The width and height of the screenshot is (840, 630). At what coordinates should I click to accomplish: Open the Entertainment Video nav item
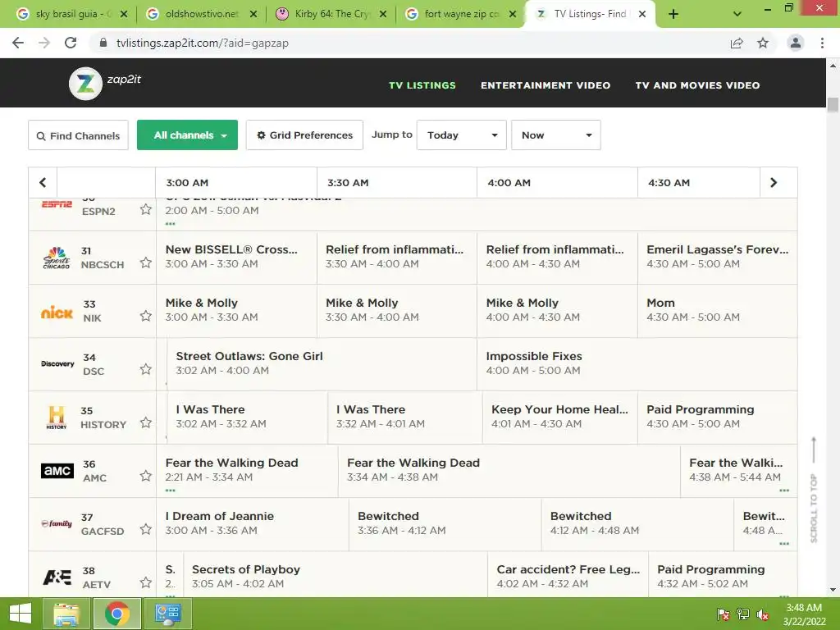tap(546, 85)
